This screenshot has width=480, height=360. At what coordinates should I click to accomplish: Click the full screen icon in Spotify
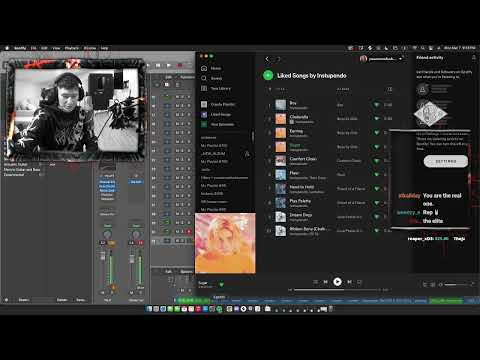click(x=473, y=284)
